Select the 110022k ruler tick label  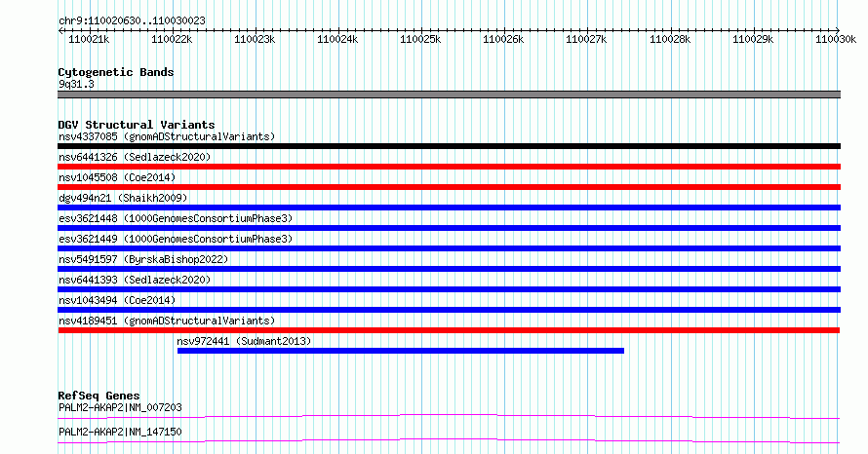172,39
